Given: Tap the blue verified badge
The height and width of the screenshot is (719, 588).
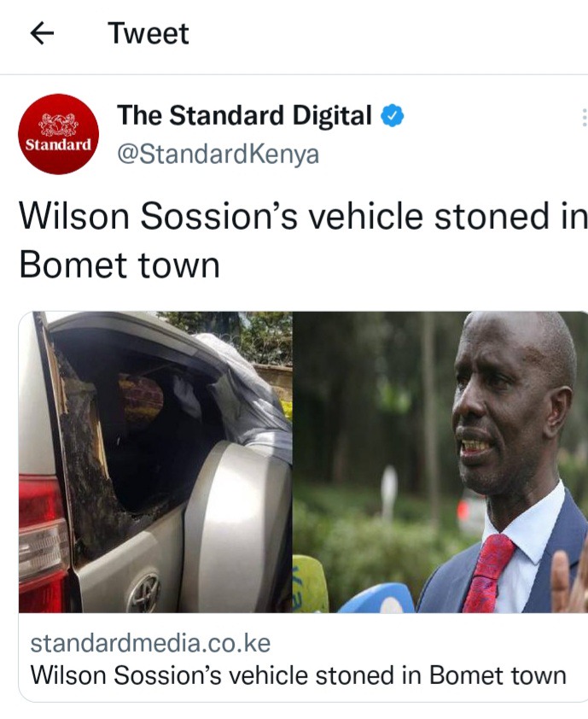Looking at the screenshot, I should pos(393,115).
